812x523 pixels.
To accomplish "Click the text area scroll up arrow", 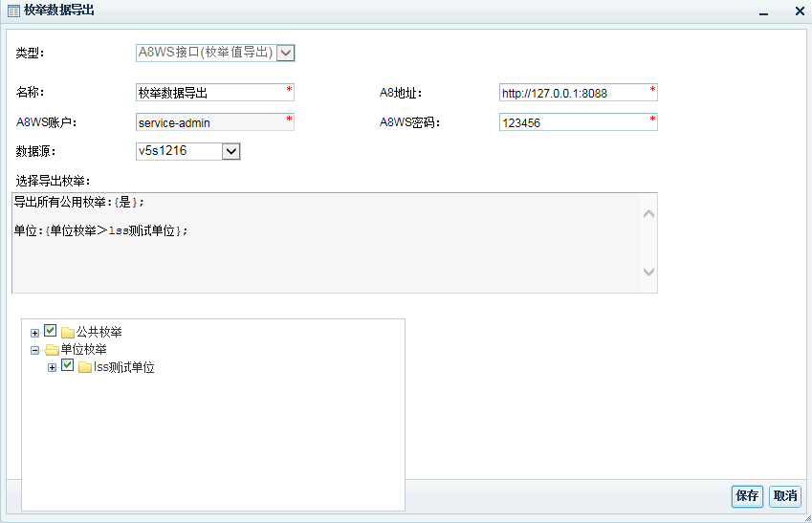I will 648,214.
